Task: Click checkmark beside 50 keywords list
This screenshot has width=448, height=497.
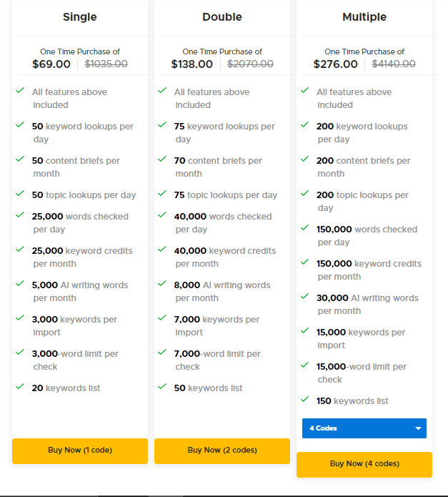Action: click(x=161, y=387)
